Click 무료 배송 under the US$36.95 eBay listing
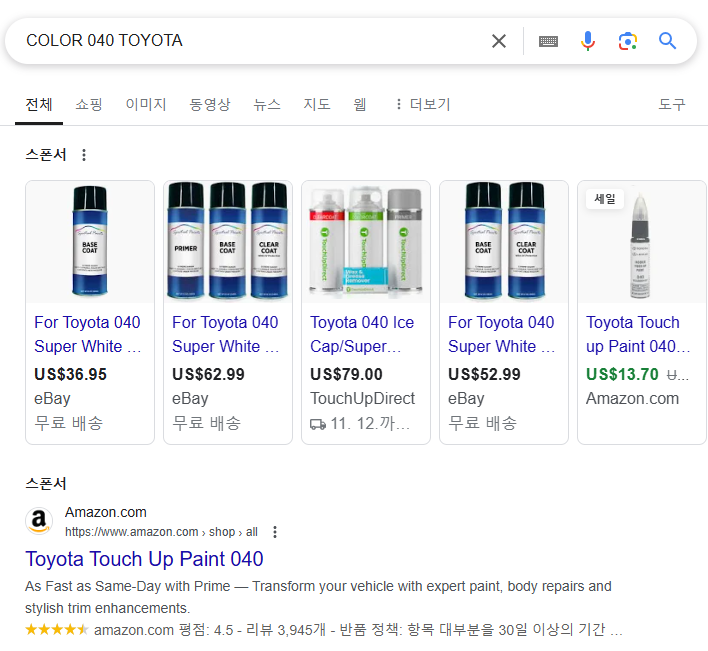The image size is (708, 651). (69, 423)
